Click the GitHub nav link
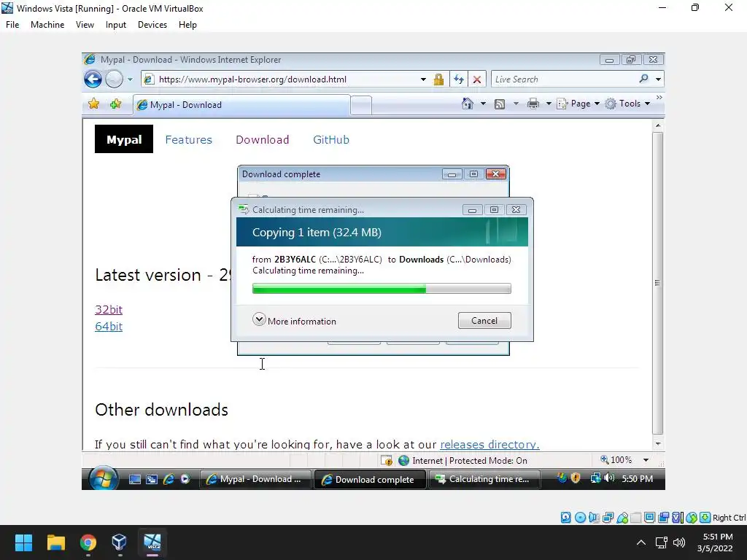The height and width of the screenshot is (560, 747). [x=331, y=139]
